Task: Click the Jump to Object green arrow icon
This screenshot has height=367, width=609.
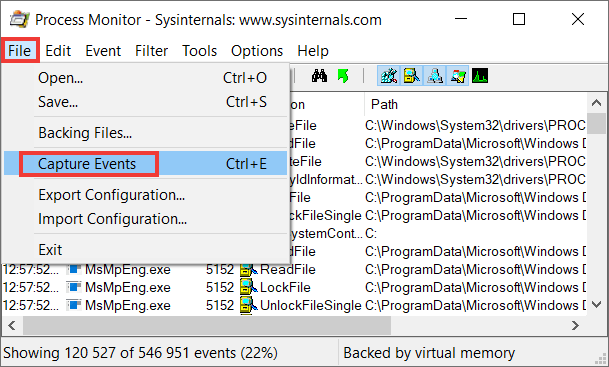Action: point(343,76)
